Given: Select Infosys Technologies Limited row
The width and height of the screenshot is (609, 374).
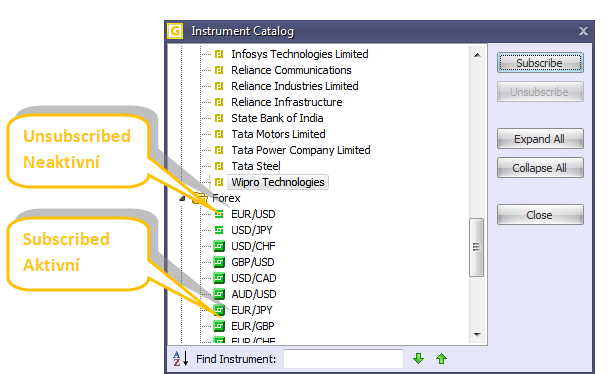Looking at the screenshot, I should (x=299, y=54).
